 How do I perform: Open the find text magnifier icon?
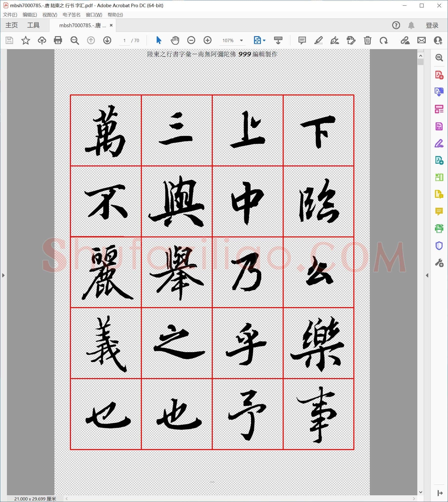74,40
